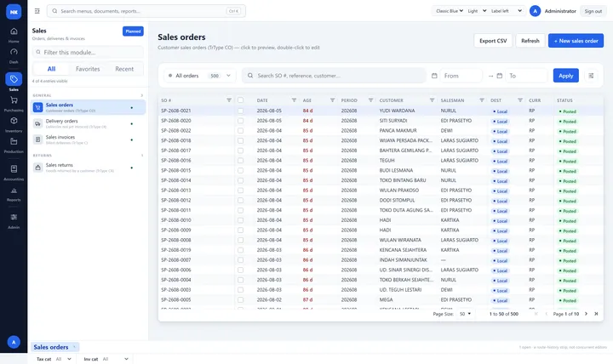
Task: Click the Administrator avatar in top bar
Action: click(x=535, y=11)
